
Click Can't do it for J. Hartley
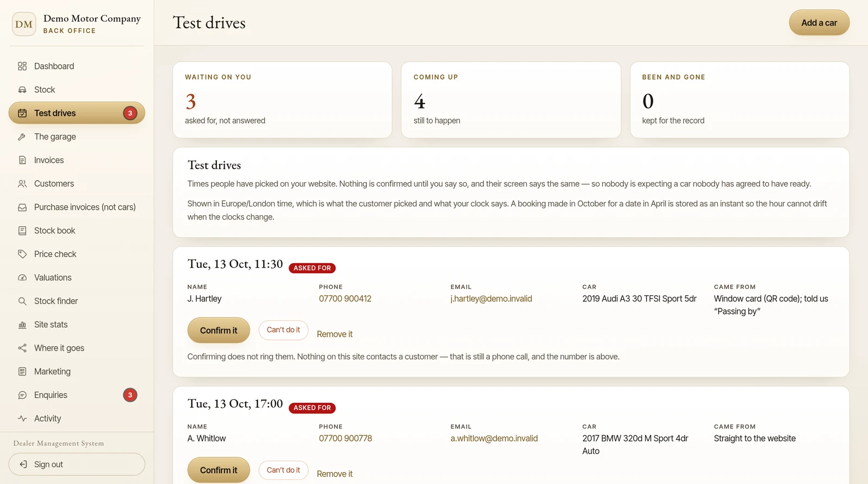tap(283, 330)
